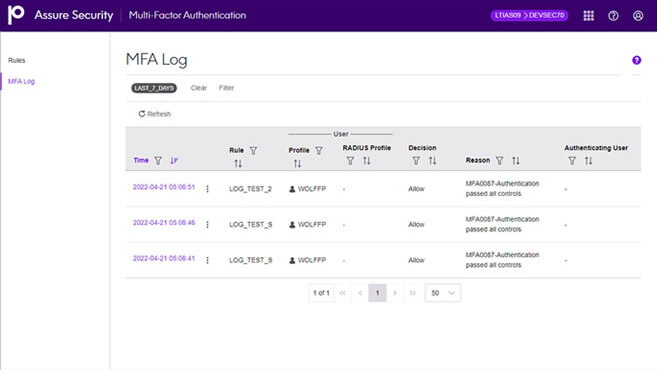
Task: Open the page size dropdown showing 50
Action: click(443, 293)
